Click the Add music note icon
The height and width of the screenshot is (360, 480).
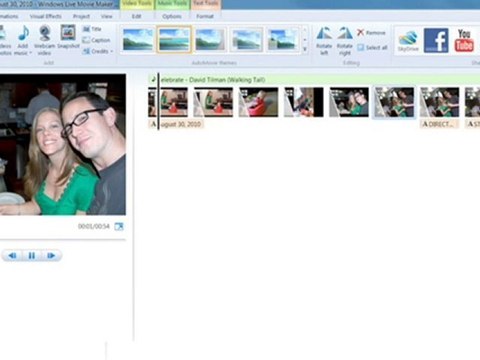point(23,33)
